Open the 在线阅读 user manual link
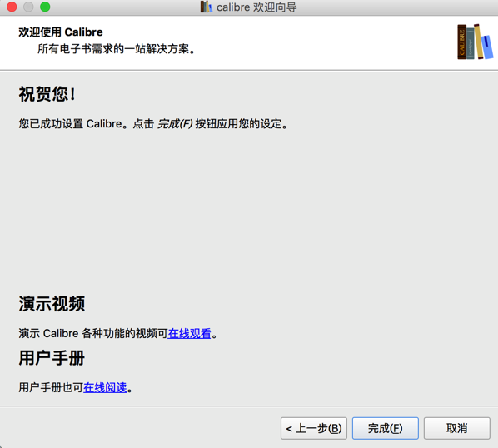Image resolution: width=498 pixels, height=448 pixels. 105,387
